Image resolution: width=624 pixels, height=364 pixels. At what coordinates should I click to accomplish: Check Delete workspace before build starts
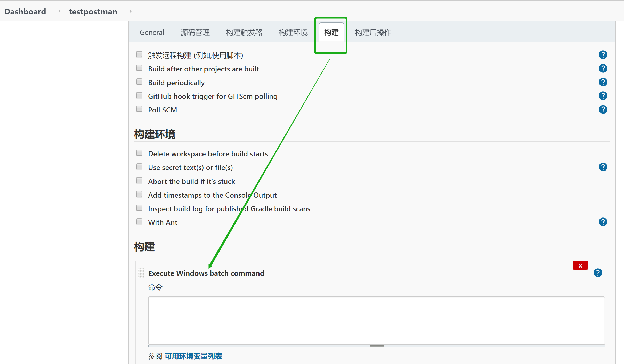point(139,153)
